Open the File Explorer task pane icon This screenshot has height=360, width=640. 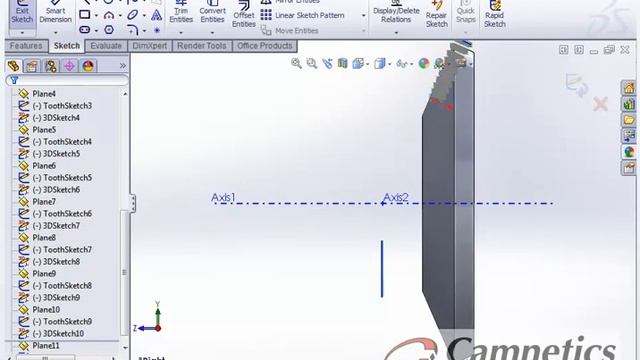pos(629,120)
